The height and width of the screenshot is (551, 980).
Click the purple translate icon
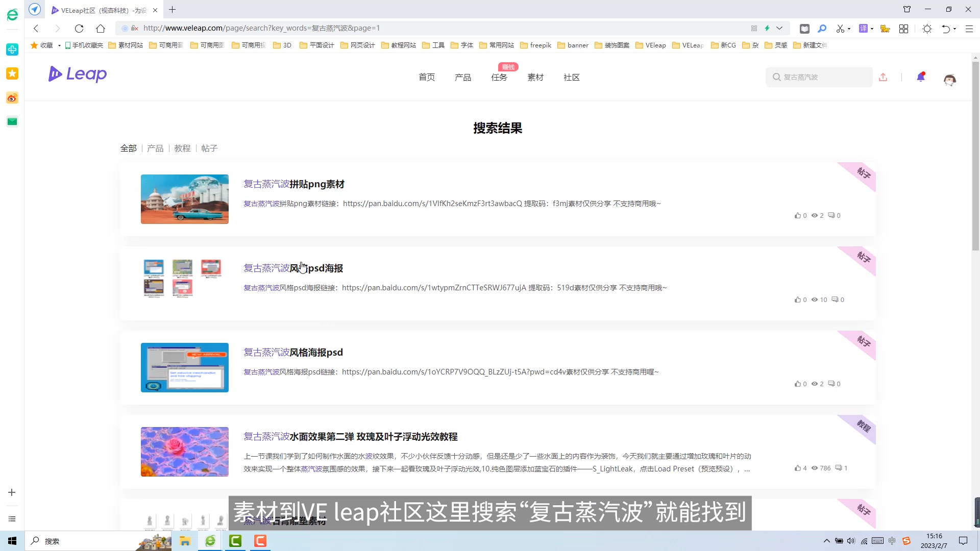click(x=863, y=29)
